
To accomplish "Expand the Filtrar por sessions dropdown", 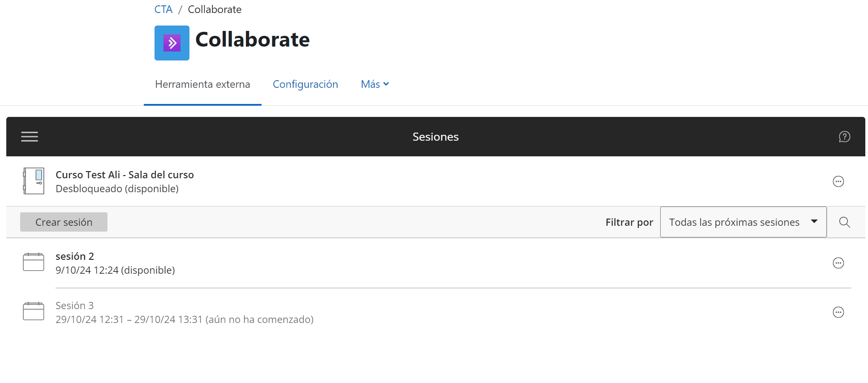I will pyautogui.click(x=743, y=222).
